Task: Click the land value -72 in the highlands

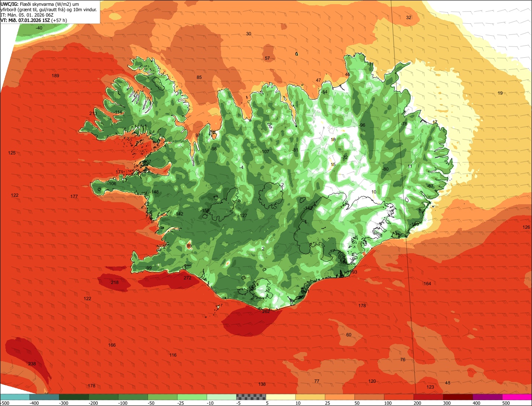Action: tap(344, 157)
